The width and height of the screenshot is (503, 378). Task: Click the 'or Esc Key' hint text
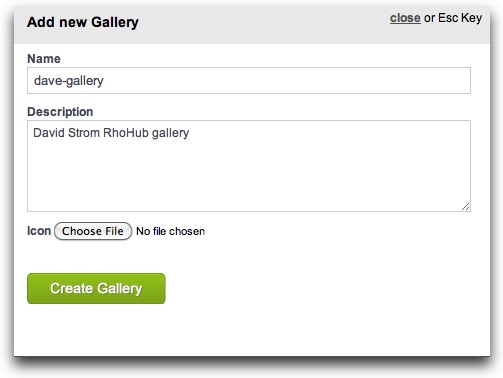tap(453, 18)
